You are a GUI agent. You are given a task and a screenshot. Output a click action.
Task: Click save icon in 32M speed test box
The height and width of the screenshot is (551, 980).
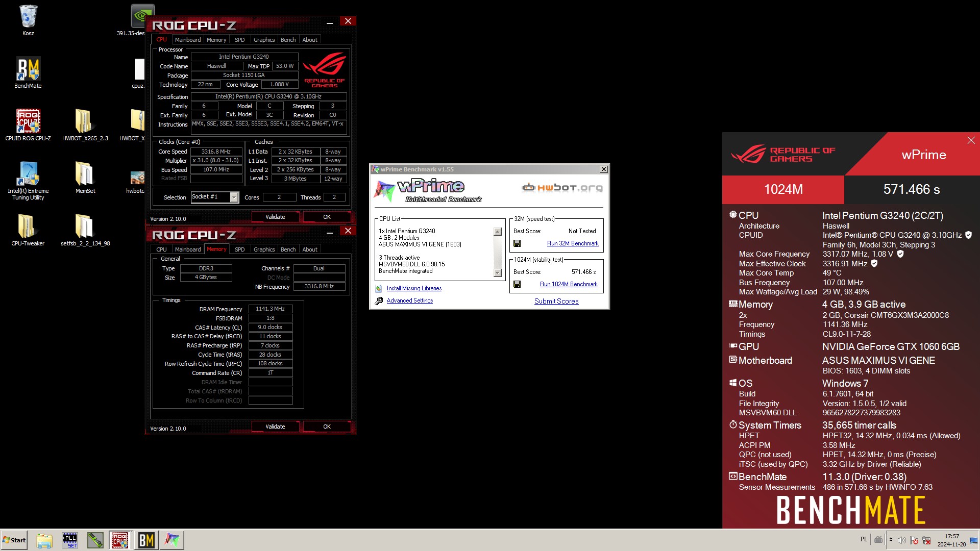[517, 243]
